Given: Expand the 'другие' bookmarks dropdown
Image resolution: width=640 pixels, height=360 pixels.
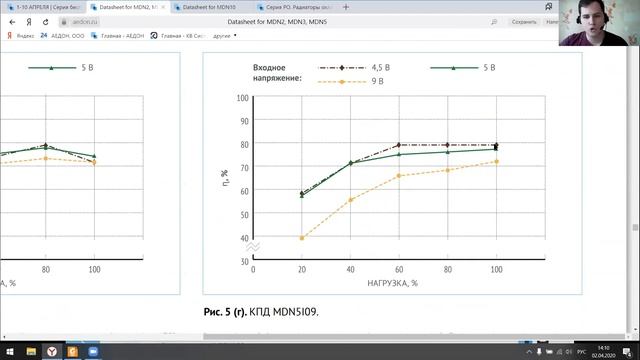Looking at the screenshot, I should (224, 36).
